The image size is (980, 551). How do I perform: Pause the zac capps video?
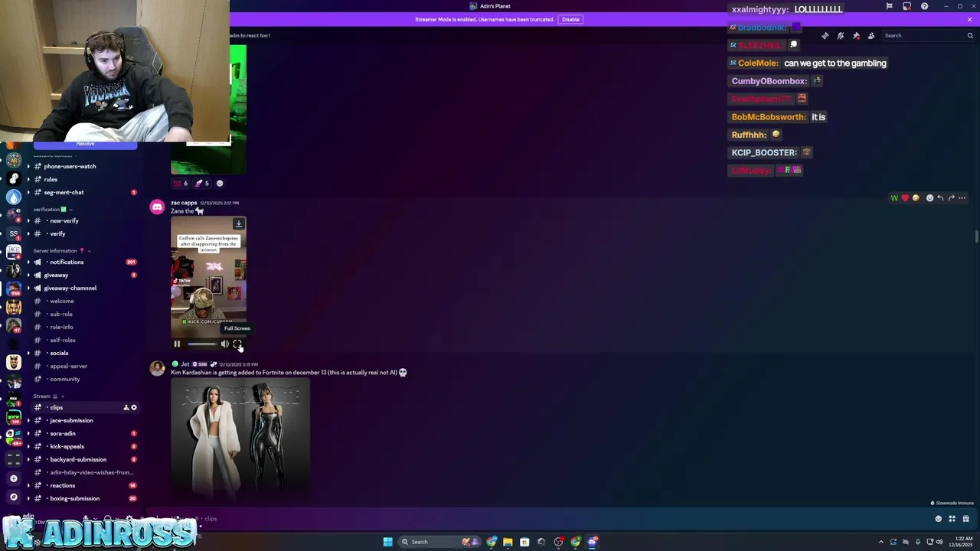click(177, 344)
